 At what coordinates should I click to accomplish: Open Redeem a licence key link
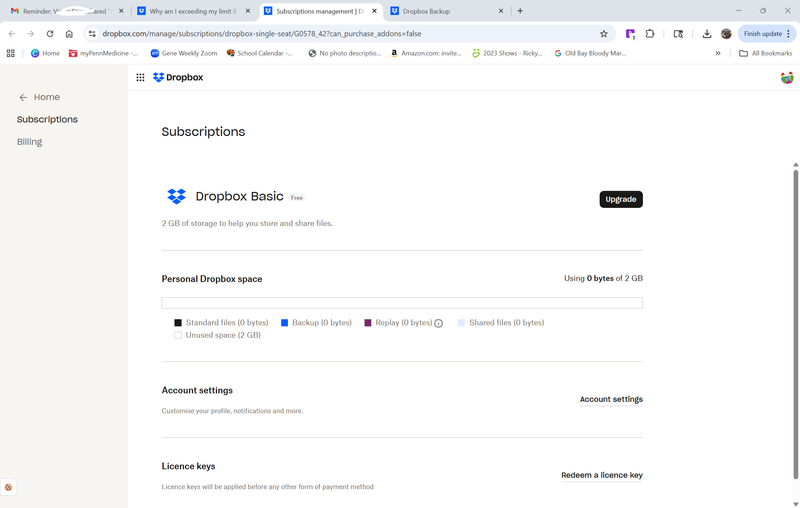[x=602, y=475]
